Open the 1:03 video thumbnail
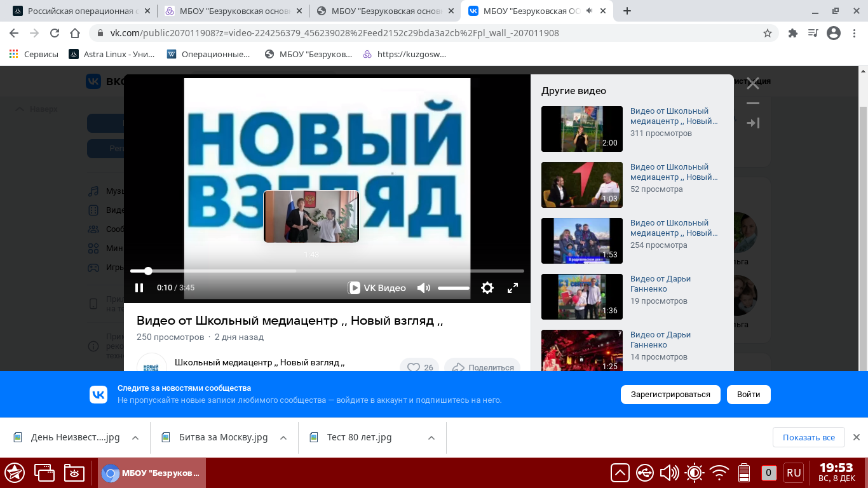 pyautogui.click(x=582, y=185)
